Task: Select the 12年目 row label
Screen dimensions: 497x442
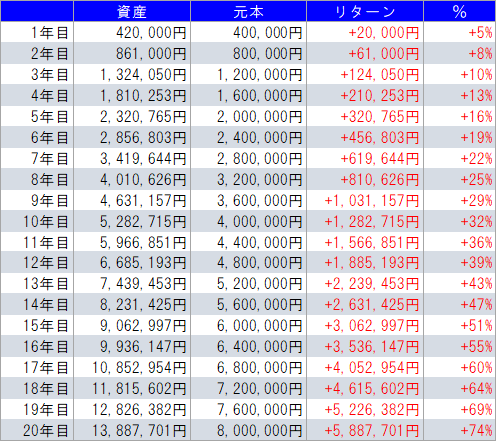Action: point(46,263)
